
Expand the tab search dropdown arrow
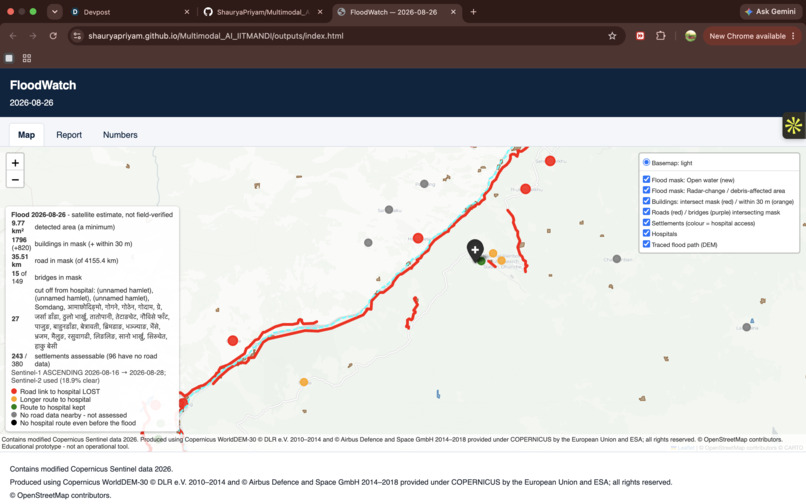pos(54,12)
